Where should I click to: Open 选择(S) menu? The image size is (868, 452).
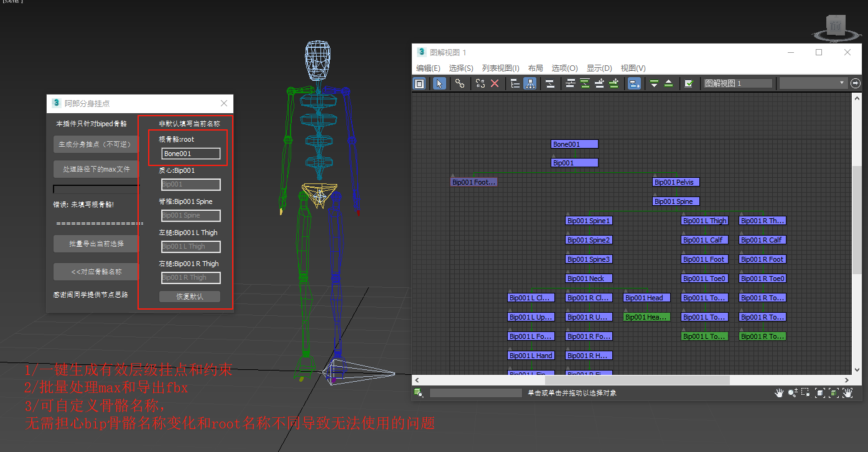pos(461,68)
